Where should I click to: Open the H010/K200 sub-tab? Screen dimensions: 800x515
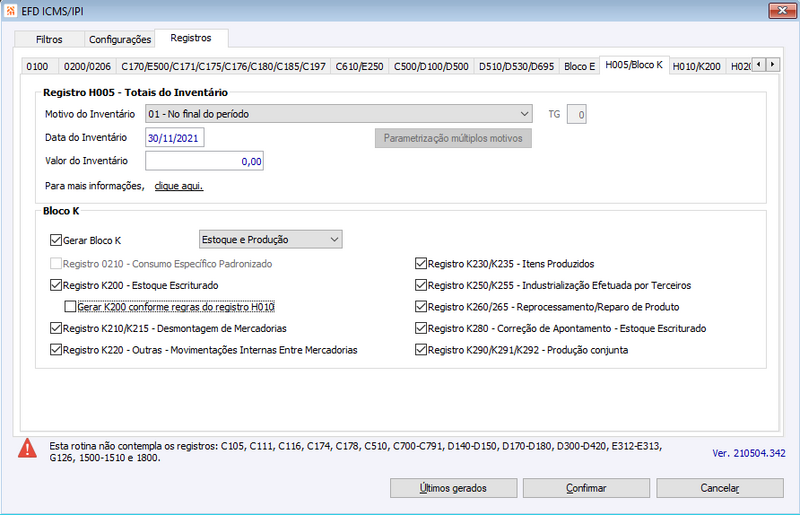696,66
